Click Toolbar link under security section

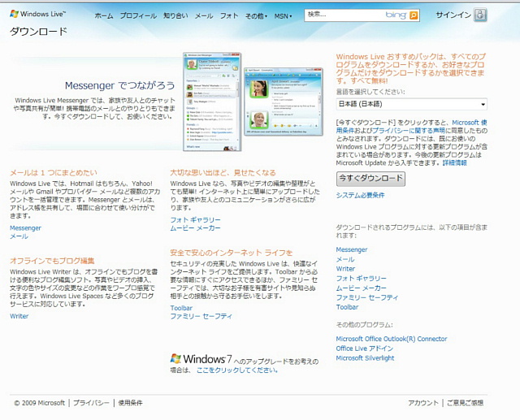[x=181, y=308]
